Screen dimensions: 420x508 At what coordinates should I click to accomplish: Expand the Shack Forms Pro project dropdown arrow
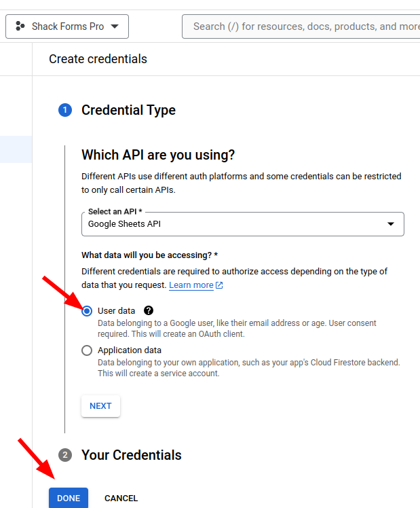[115, 26]
